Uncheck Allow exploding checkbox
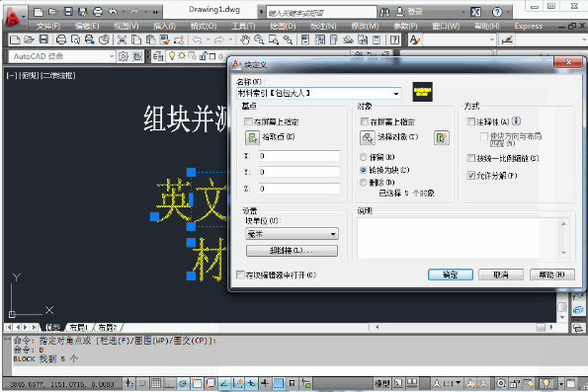The width and height of the screenshot is (588, 392). (x=471, y=176)
